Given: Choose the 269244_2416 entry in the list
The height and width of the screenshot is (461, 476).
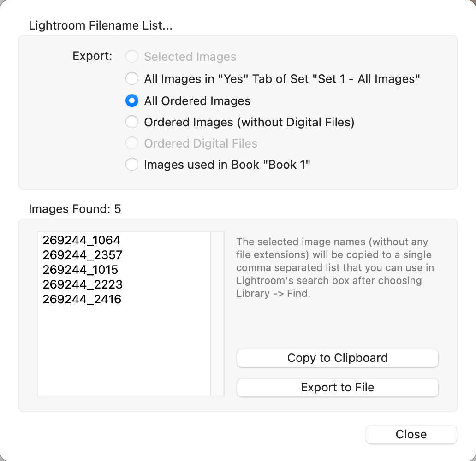Looking at the screenshot, I should [x=82, y=299].
